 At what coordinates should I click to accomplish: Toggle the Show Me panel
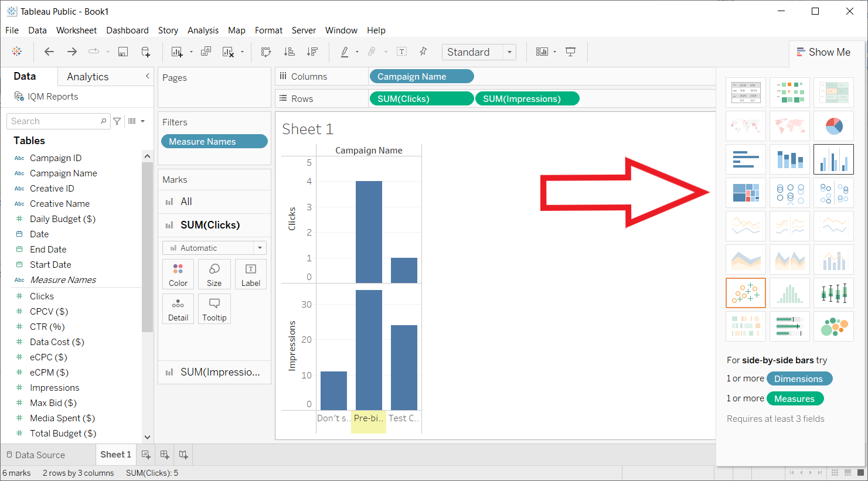click(823, 52)
